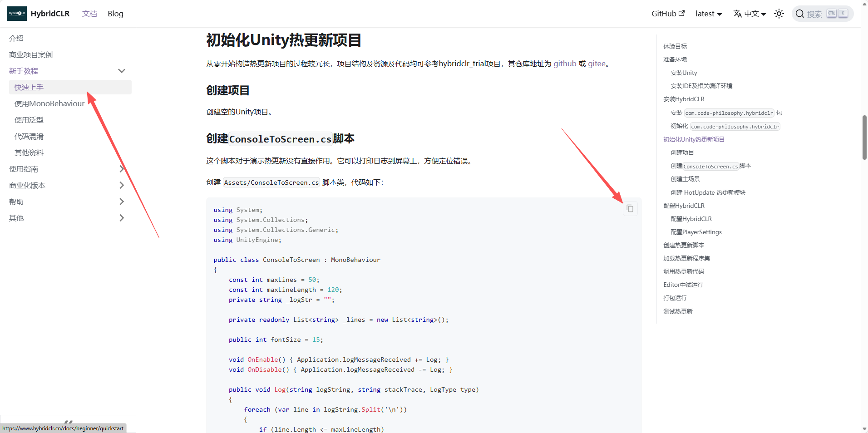Click the scrollbar down arrow

[864, 429]
